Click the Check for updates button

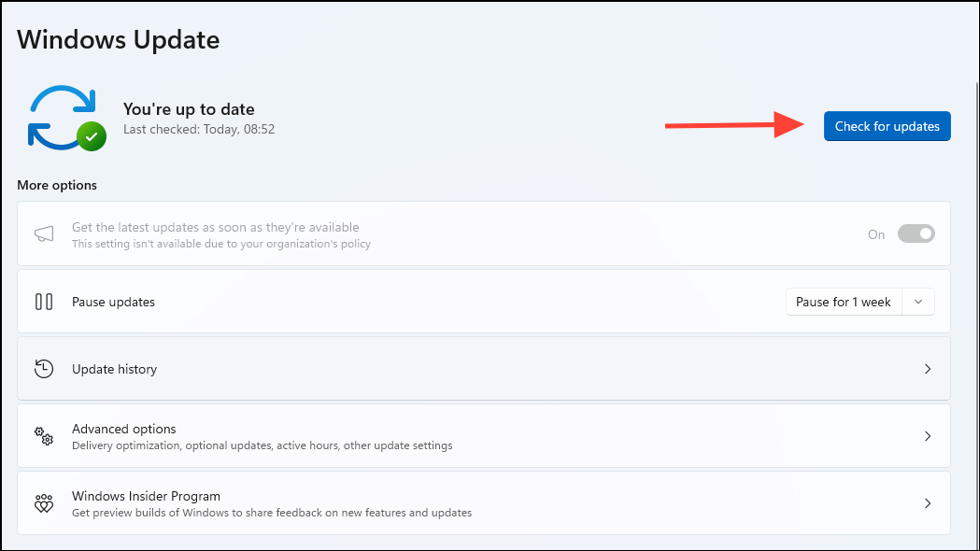pos(887,126)
